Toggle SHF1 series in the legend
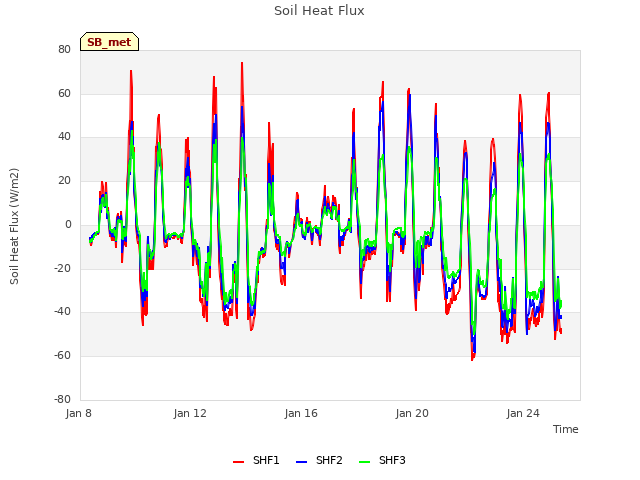The image size is (640, 480). [x=256, y=460]
